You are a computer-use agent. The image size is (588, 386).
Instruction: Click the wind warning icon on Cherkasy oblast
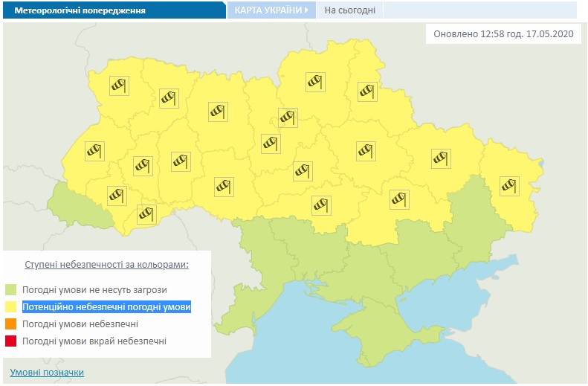pyautogui.click(x=303, y=171)
